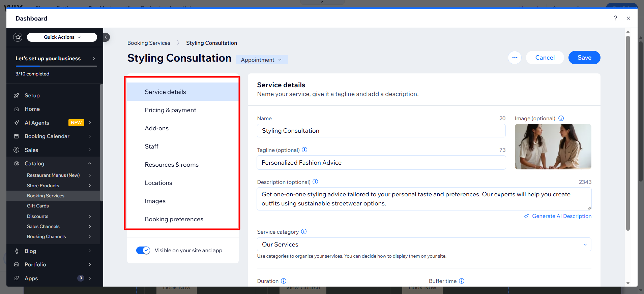Click the Description text area
Image resolution: width=644 pixels, height=294 pixels.
pos(424,199)
